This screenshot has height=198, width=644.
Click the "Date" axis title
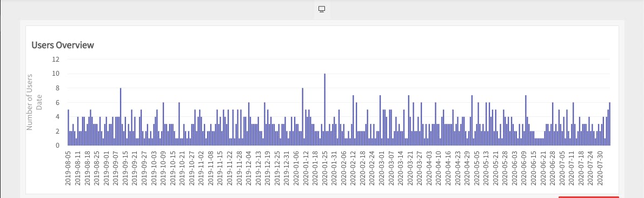[40, 102]
